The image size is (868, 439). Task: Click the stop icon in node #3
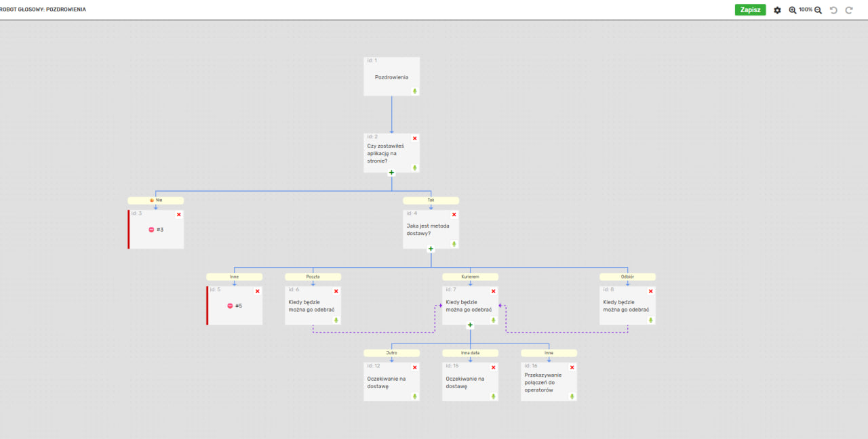tap(151, 230)
